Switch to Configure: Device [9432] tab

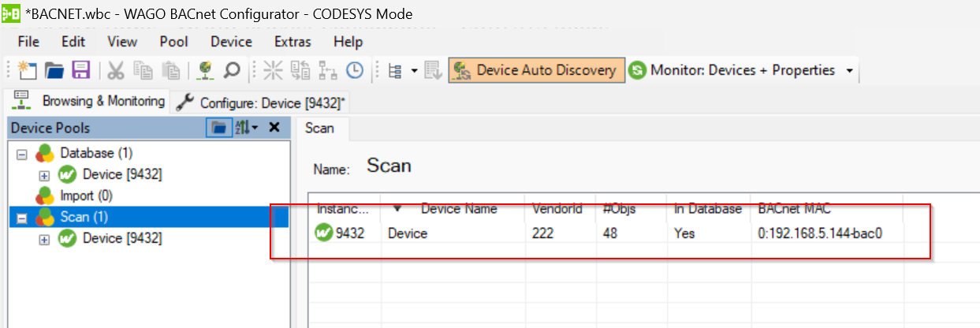tap(261, 102)
